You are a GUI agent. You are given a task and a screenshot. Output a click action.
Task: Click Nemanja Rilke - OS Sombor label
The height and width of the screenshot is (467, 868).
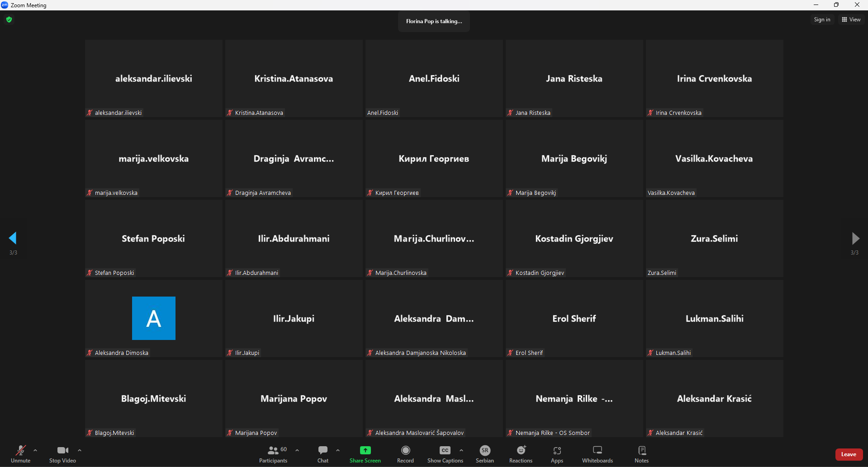pyautogui.click(x=553, y=433)
